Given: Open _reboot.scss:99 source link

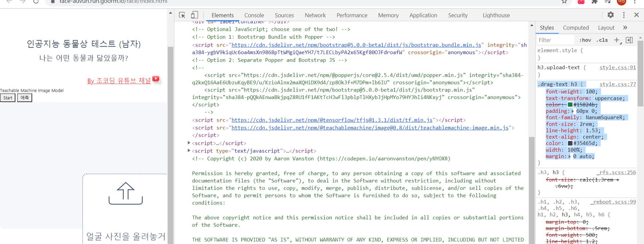Looking at the screenshot, I should coord(613,202).
